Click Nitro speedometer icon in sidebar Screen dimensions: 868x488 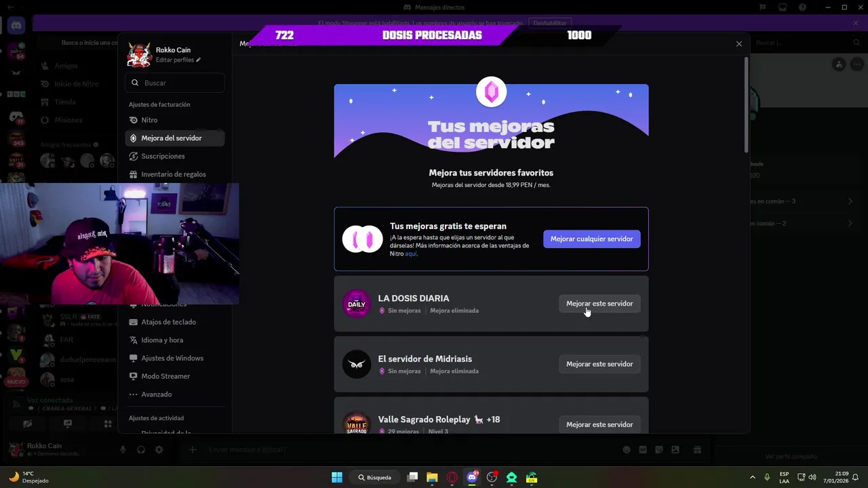pyautogui.click(x=134, y=120)
